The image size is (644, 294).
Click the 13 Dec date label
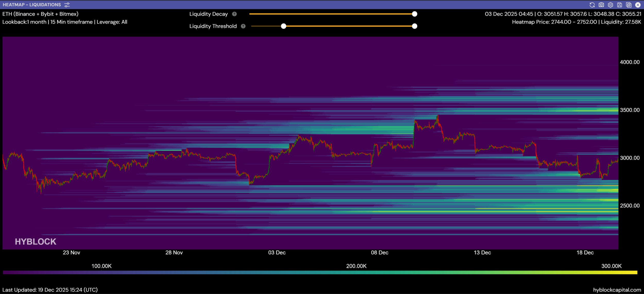(482, 253)
